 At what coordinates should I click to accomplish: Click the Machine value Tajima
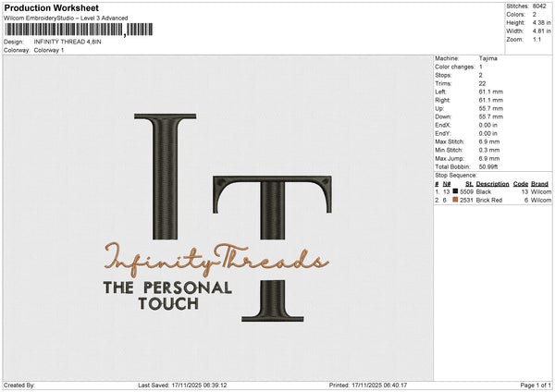[x=488, y=58]
